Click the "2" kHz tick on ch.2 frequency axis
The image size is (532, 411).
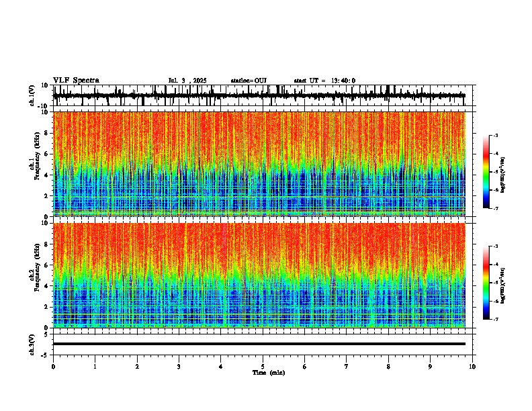46,307
